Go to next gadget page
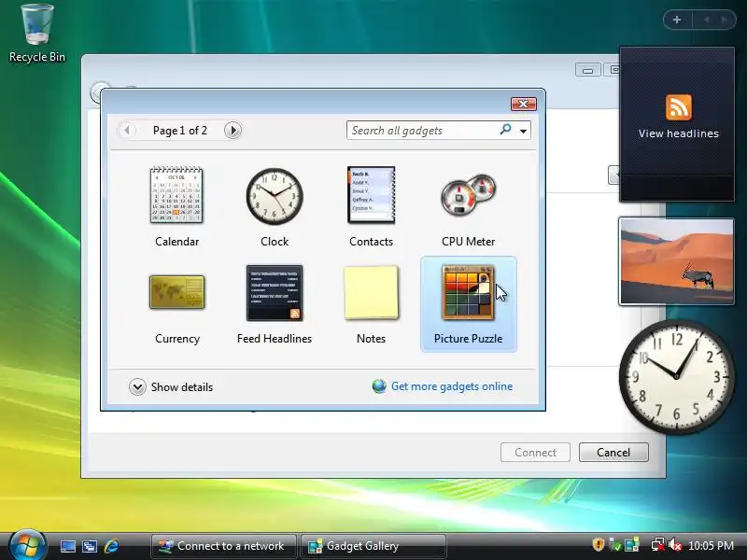747x560 pixels. click(x=233, y=130)
